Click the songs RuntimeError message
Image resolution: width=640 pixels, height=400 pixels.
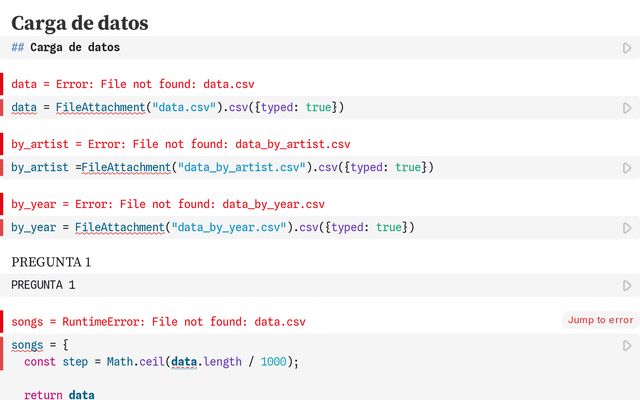pos(158,322)
